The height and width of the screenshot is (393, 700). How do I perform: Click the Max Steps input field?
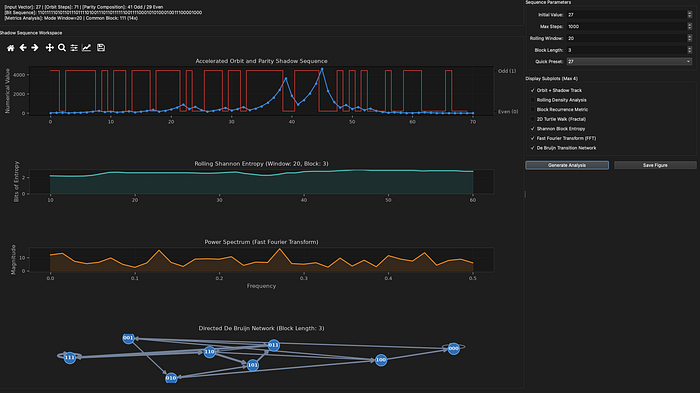(x=627, y=26)
